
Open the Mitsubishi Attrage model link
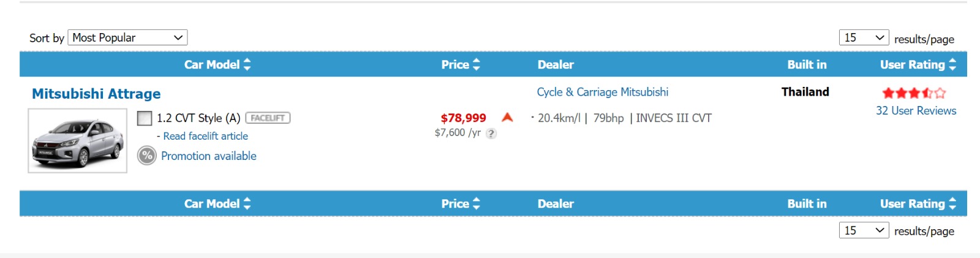[96, 94]
